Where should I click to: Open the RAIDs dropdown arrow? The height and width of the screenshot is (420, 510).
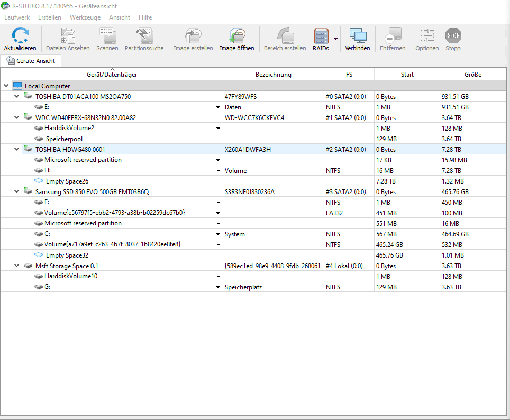(x=335, y=39)
